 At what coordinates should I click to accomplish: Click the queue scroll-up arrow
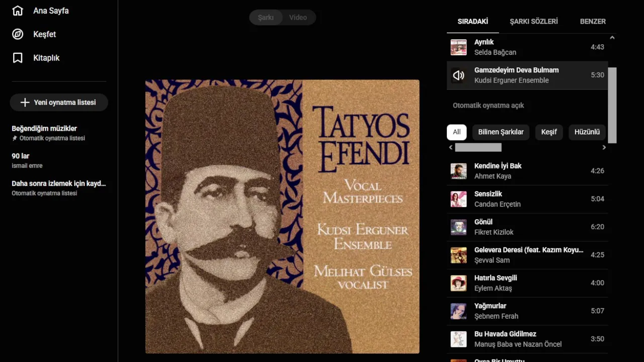pos(612,38)
